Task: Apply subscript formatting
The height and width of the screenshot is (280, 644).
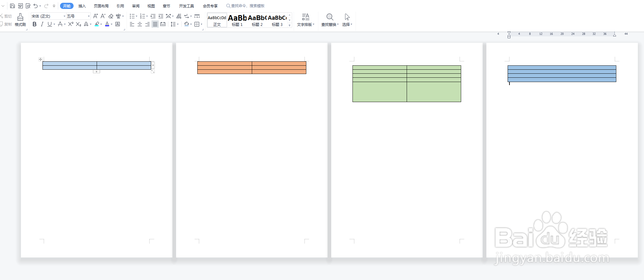Action: pyautogui.click(x=78, y=24)
